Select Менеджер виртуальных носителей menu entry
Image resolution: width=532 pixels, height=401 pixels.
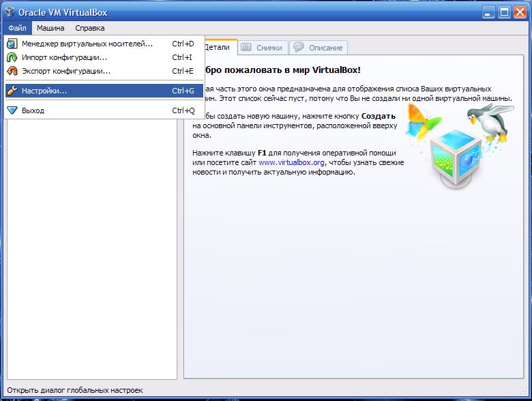pos(104,44)
